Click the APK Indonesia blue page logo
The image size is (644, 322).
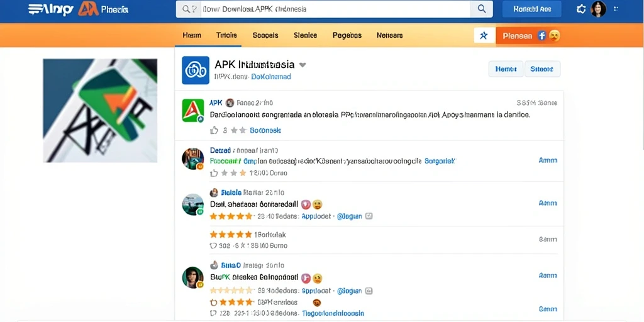click(x=196, y=70)
